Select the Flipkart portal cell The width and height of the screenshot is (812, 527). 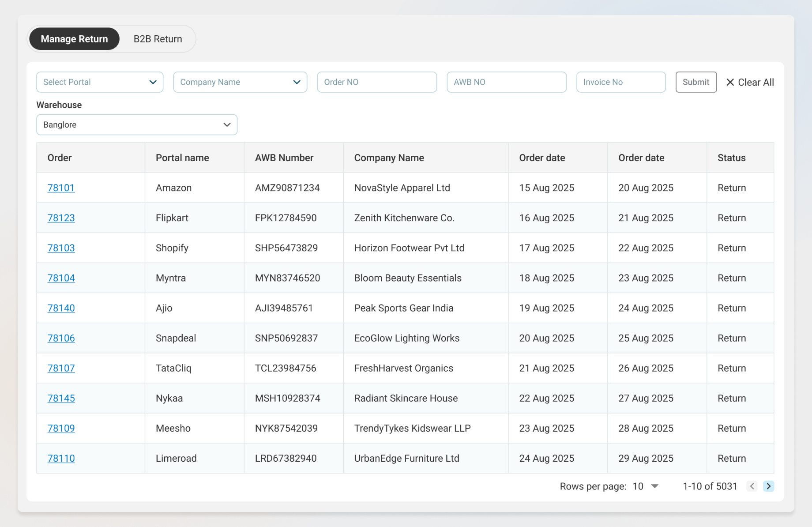click(x=195, y=218)
